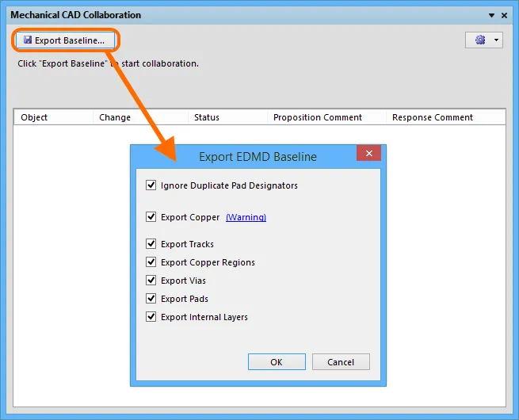Screen dimensions: 519x420
Task: Open the Mechanical CAD Collaboration panel options arrow
Action: point(491,15)
